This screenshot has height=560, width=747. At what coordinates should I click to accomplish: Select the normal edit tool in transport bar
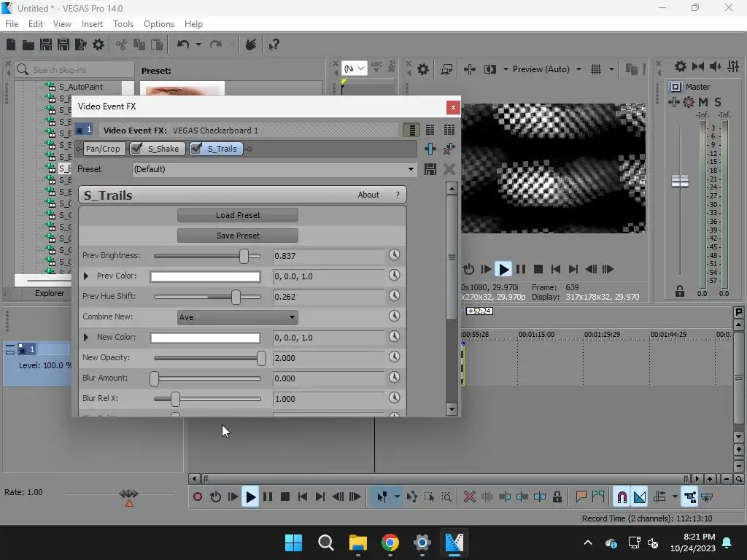[x=382, y=497]
